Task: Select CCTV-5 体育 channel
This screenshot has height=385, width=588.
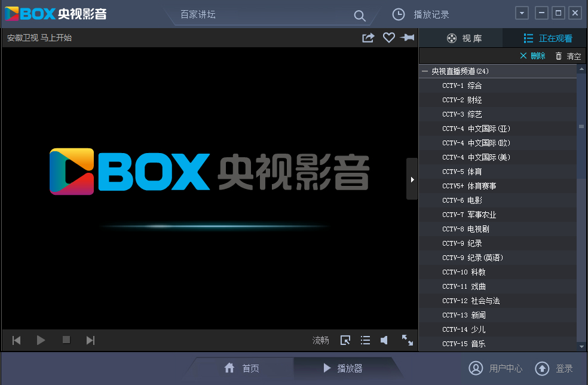Action: point(498,172)
